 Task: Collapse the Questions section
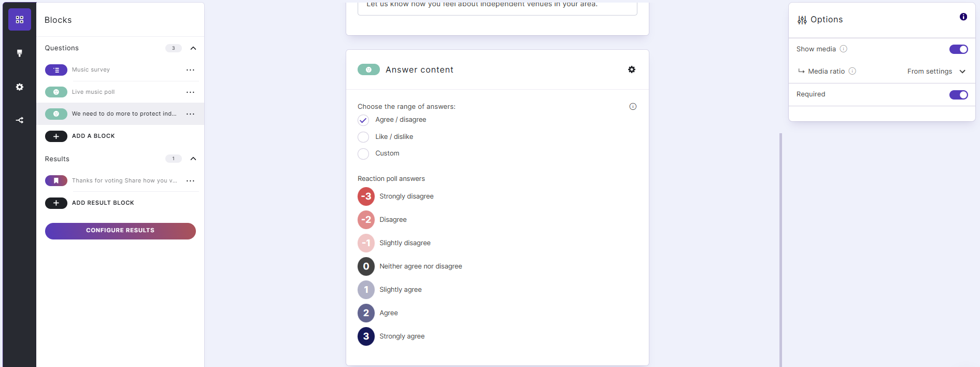click(193, 48)
